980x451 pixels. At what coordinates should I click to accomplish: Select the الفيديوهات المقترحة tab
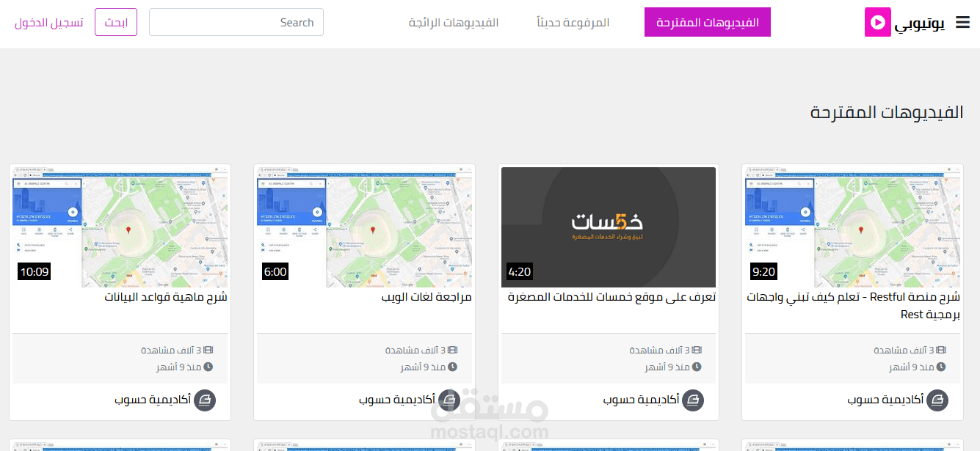[708, 23]
